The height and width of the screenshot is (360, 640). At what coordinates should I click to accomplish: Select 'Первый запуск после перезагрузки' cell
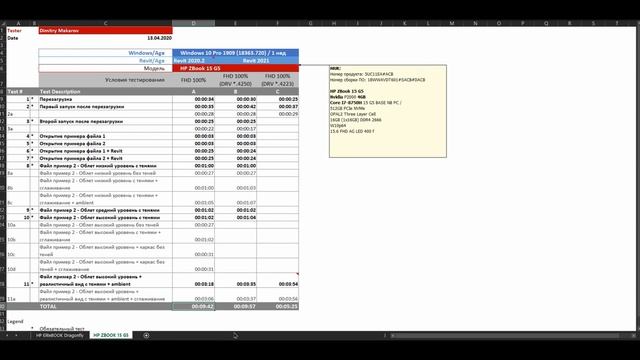click(105, 107)
